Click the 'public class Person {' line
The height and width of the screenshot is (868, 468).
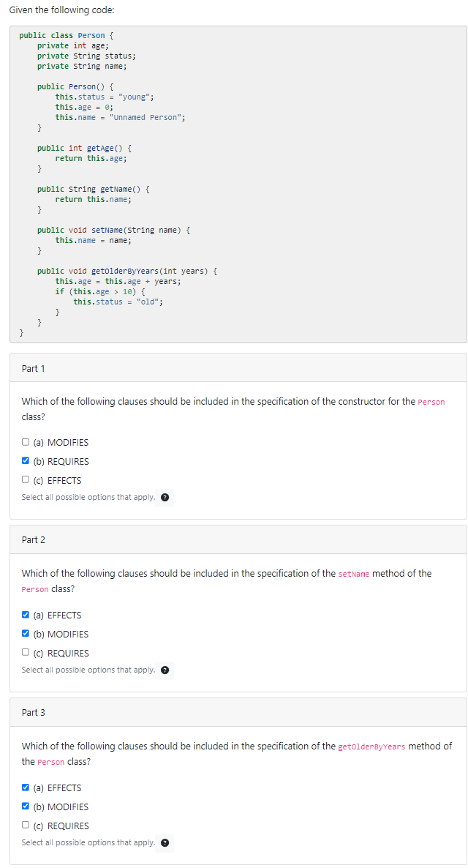click(x=67, y=35)
